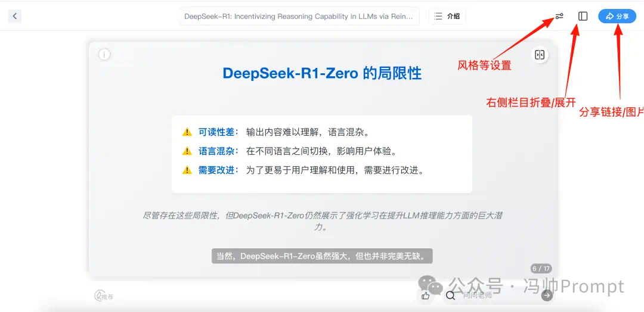
Task: Open the style settings sliders icon
Action: pos(559,17)
